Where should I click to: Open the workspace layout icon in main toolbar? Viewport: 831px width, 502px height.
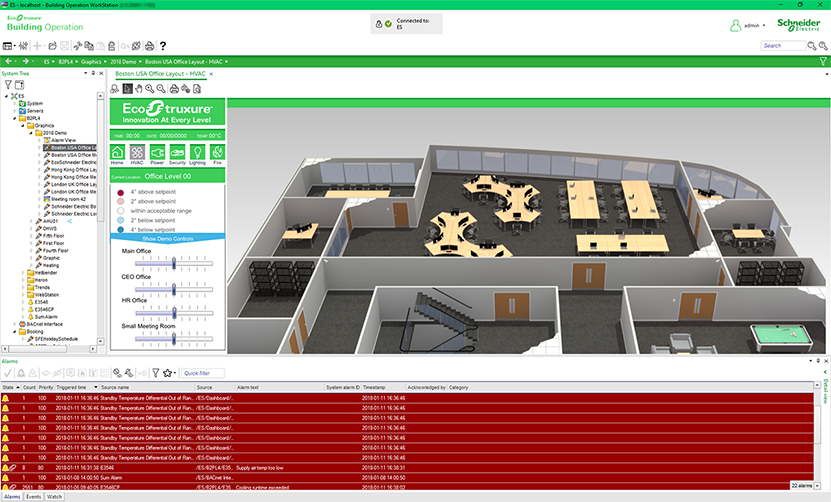tap(8, 46)
